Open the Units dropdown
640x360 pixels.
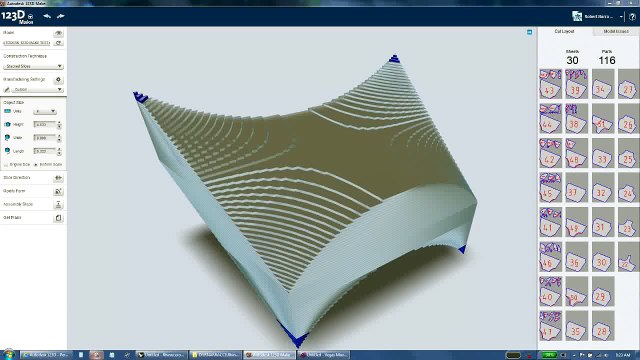[x=45, y=111]
